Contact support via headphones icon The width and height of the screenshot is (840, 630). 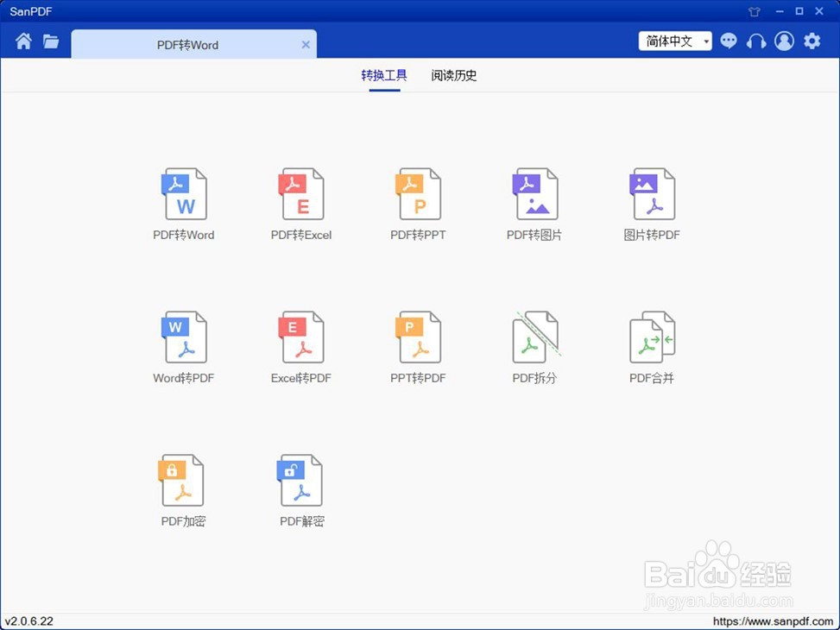(756, 41)
